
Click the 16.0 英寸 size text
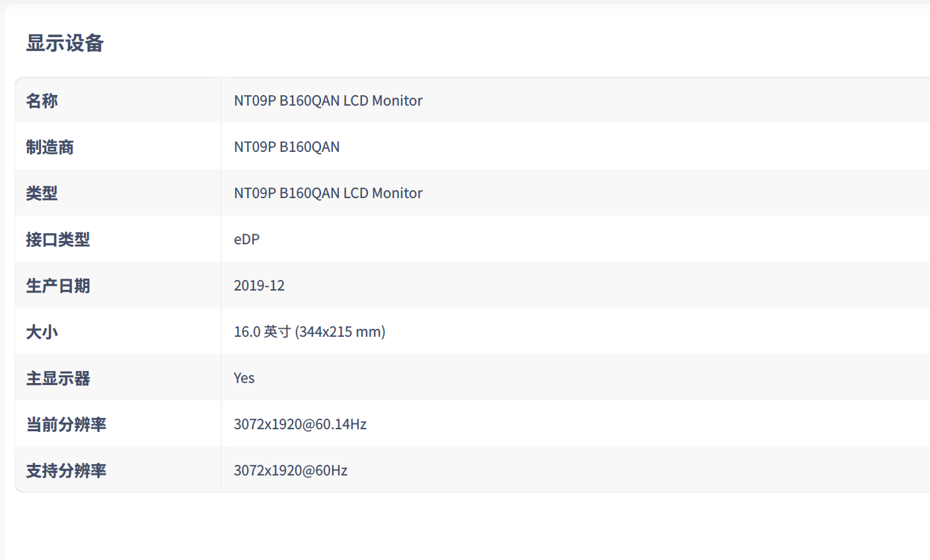click(262, 332)
